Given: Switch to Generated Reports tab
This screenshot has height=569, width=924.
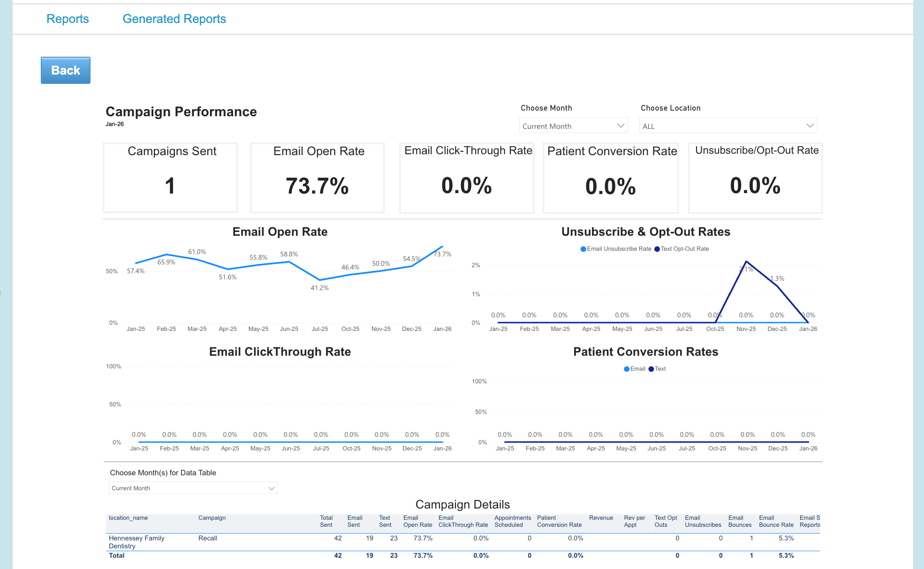Looking at the screenshot, I should tap(174, 19).
